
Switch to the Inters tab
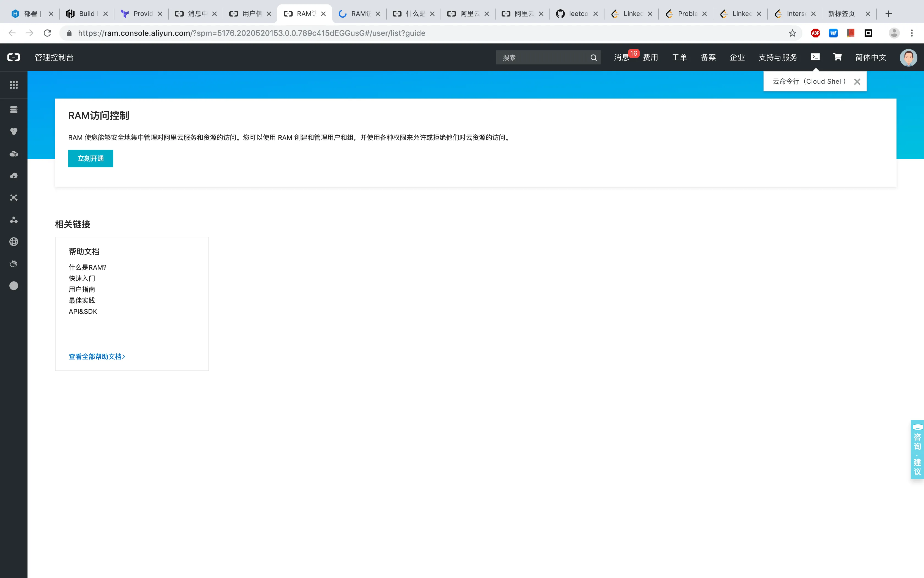(x=794, y=14)
